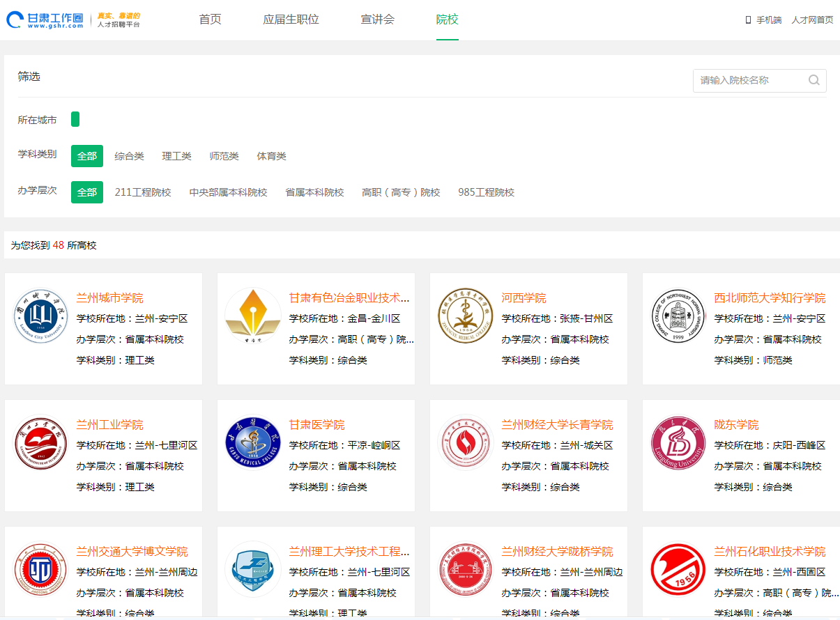
Task: Click 学校所在地：张掖-甘州区 text
Action: (558, 319)
